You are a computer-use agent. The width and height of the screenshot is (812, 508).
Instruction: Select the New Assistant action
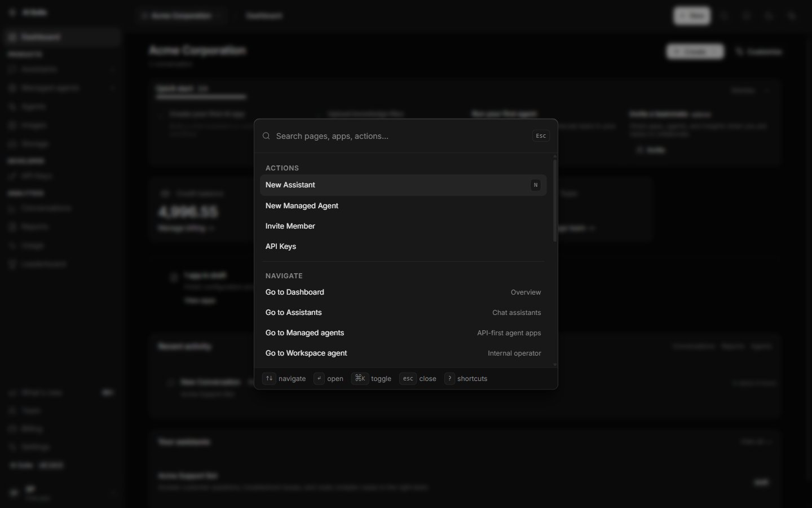pos(403,185)
